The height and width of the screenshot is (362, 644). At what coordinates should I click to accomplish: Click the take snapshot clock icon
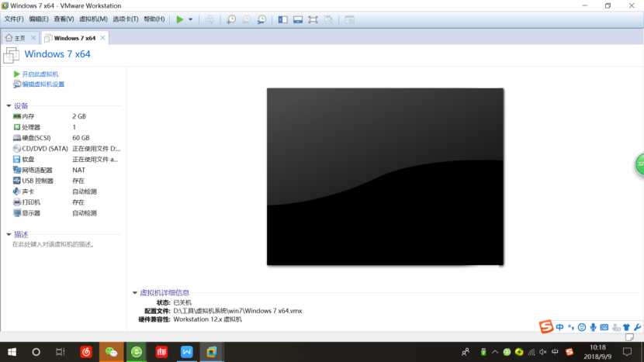[x=231, y=19]
